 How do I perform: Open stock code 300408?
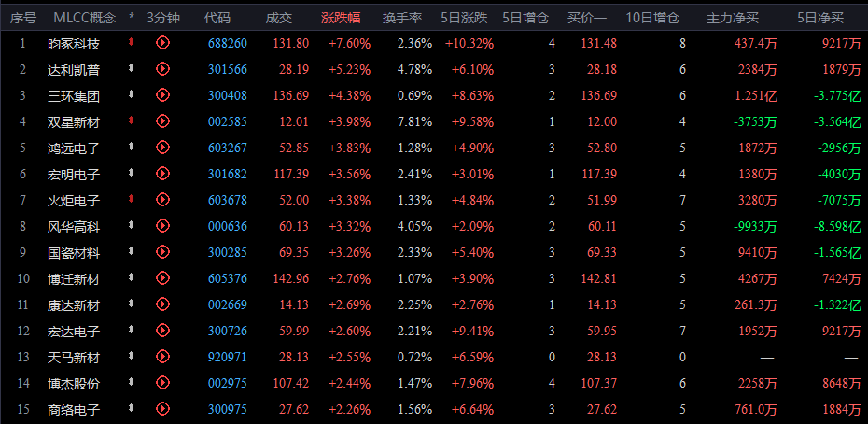(228, 95)
